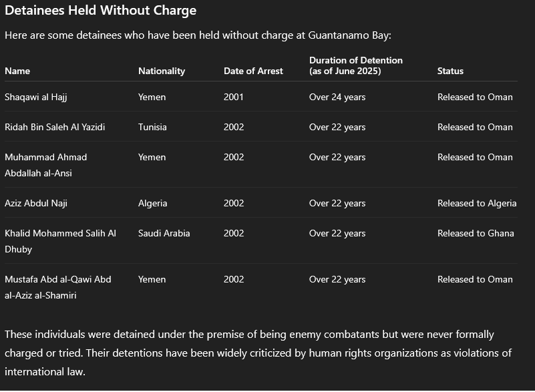Click Muhammad Ahmad Abdallah al-Ansi name cell
The image size is (535, 392).
point(45,165)
